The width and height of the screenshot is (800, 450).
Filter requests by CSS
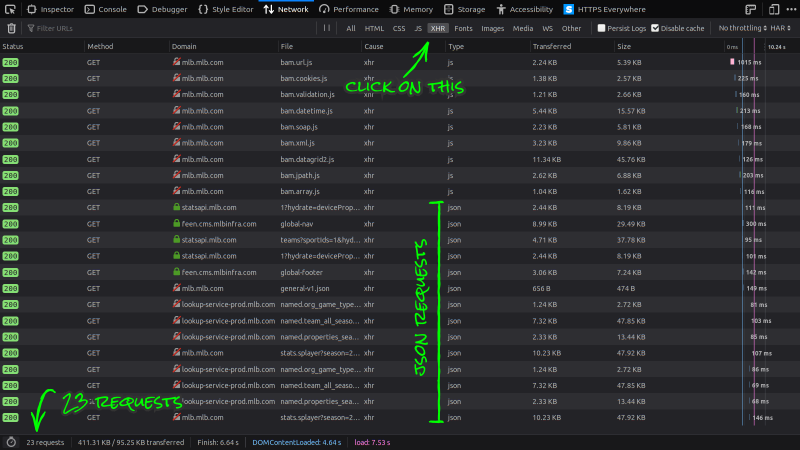399,28
